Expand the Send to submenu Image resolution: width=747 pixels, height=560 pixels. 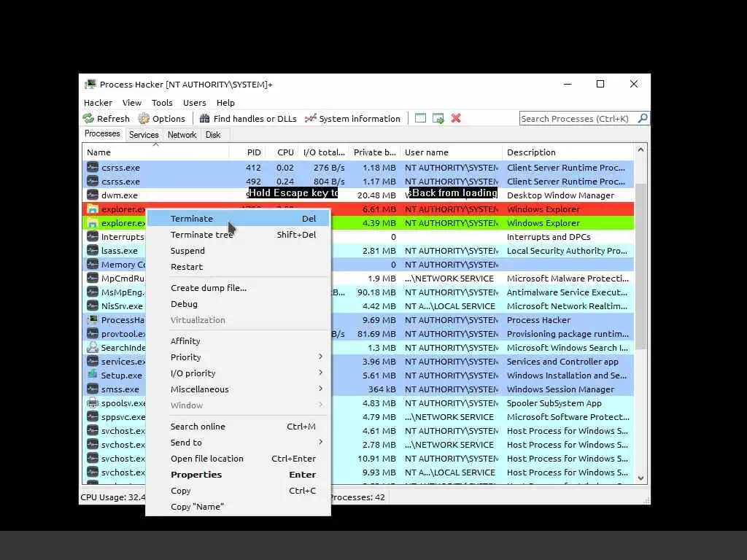[x=239, y=443]
